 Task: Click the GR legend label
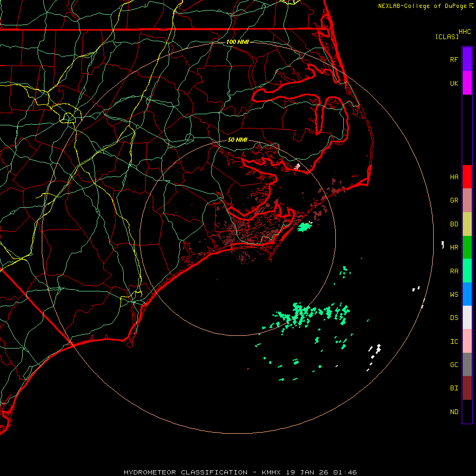[454, 200]
